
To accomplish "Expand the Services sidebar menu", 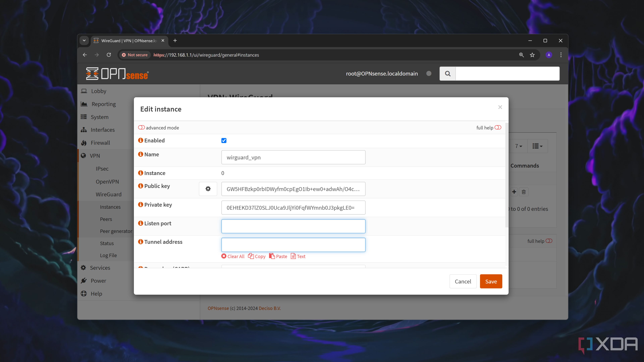I will [100, 268].
